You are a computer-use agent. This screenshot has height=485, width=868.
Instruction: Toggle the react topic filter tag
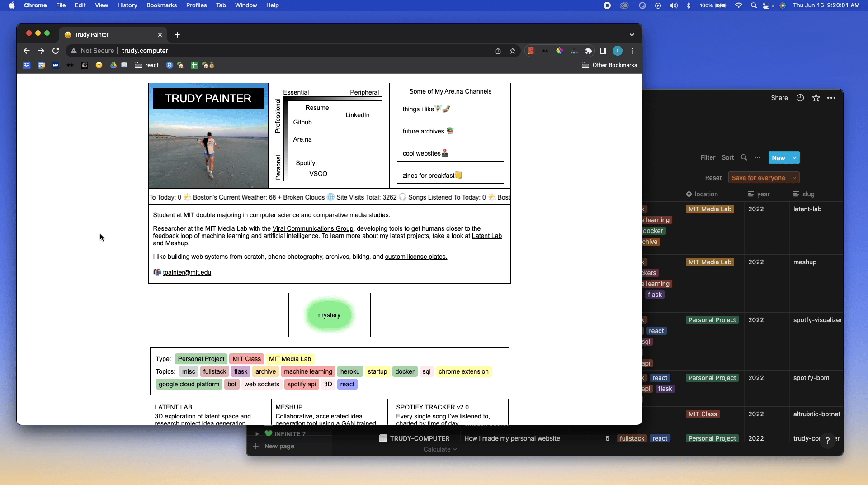click(347, 384)
